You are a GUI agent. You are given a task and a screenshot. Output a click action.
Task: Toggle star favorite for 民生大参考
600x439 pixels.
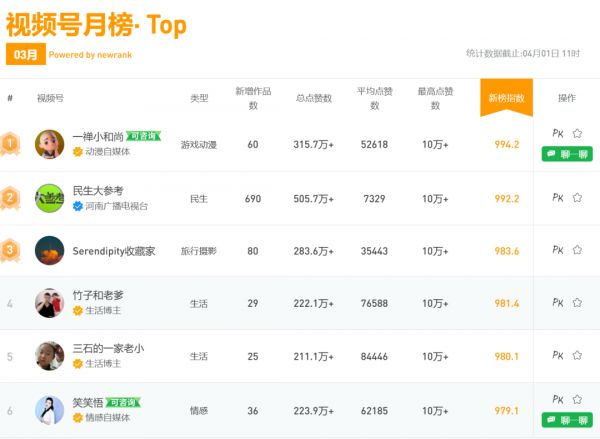pos(577,198)
